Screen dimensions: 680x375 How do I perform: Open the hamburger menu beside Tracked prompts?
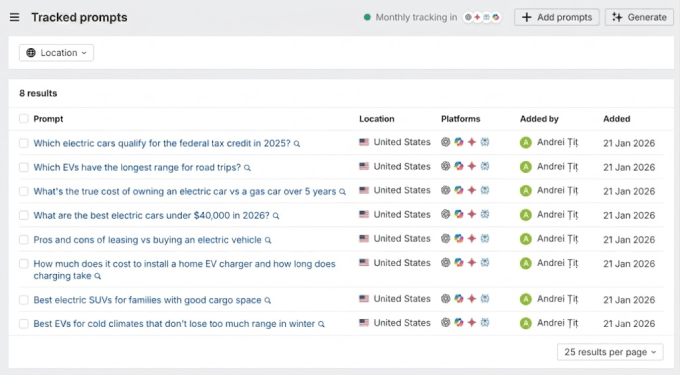14,17
